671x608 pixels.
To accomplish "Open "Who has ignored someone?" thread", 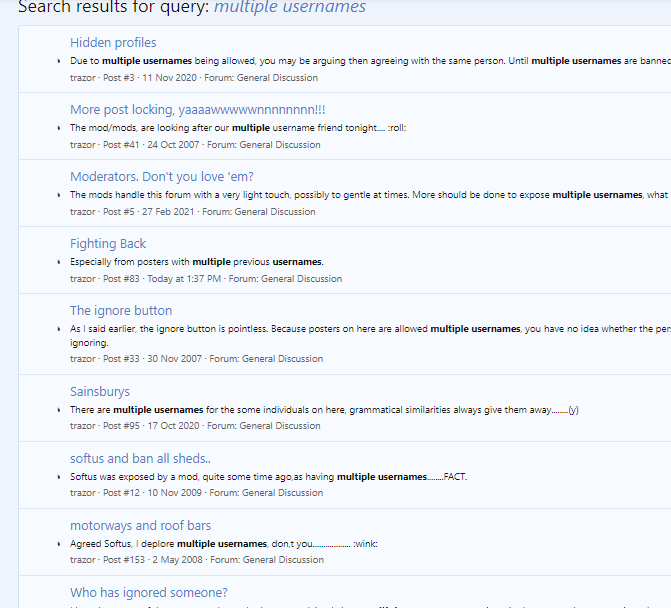I will (x=148, y=593).
